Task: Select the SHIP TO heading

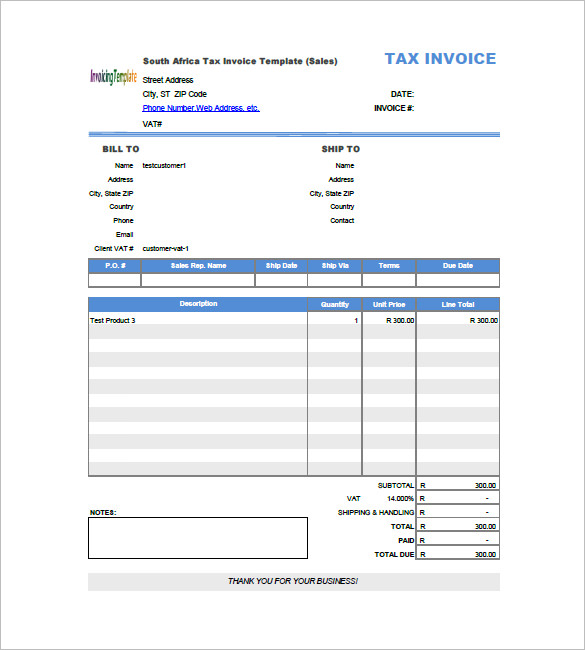Action: (341, 149)
